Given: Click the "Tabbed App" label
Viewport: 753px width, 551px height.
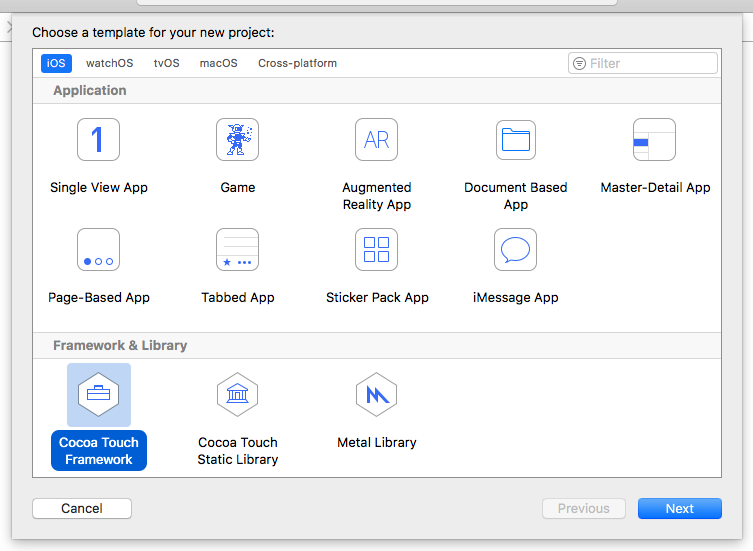Looking at the screenshot, I should pos(237,297).
